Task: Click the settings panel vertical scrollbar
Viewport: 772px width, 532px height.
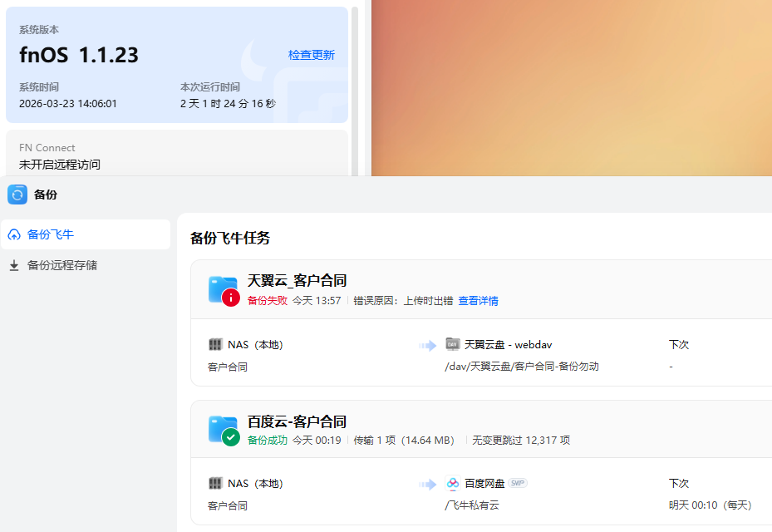Action: (355, 91)
